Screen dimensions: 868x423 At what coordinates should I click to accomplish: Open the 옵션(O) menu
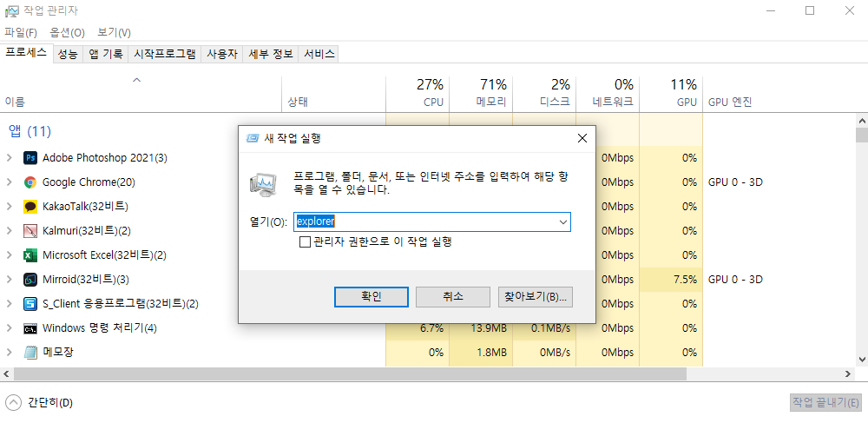tap(67, 33)
